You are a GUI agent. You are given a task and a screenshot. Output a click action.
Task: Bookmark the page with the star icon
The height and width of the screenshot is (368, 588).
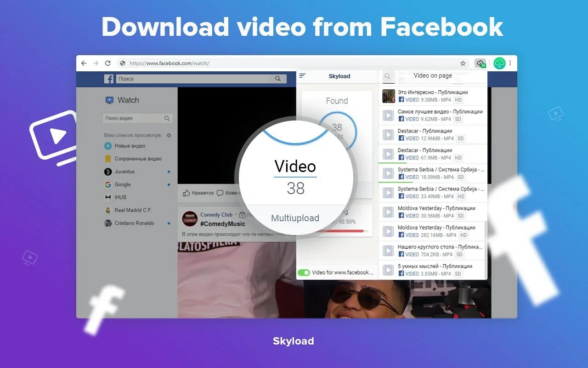[463, 63]
